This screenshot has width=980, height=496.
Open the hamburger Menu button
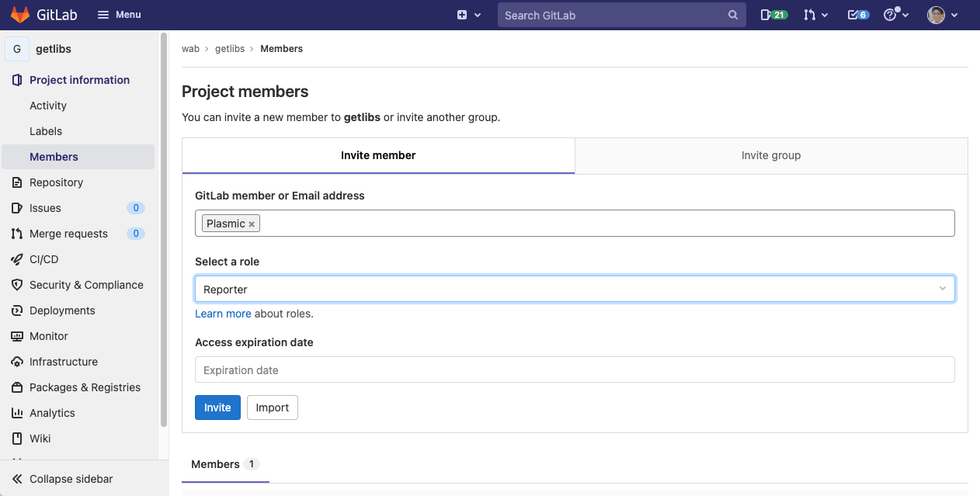(119, 15)
